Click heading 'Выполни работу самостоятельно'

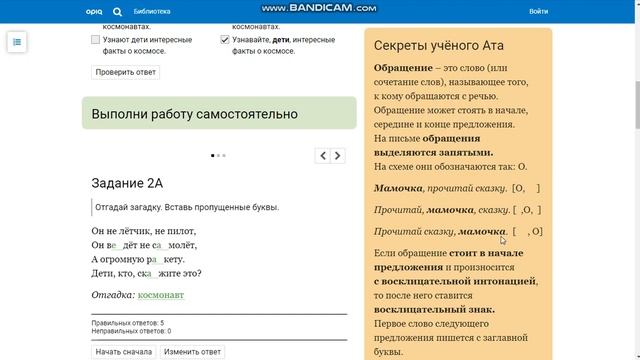tap(194, 114)
